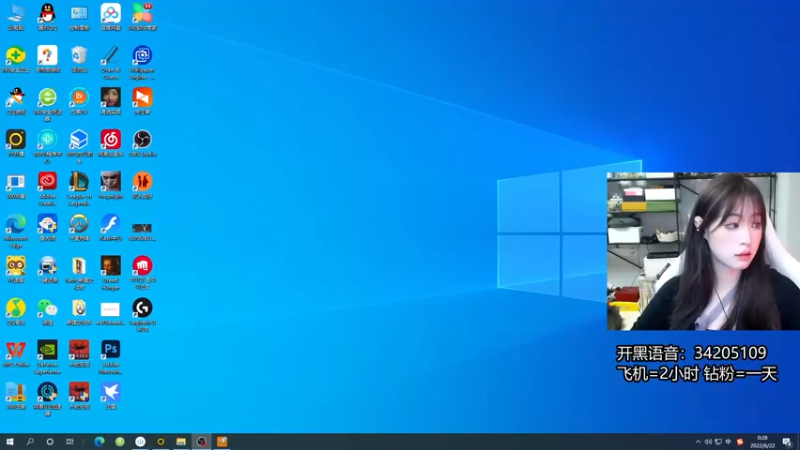
Task: Open Baidu Netdisk desktop shortcut
Action: coord(111,16)
